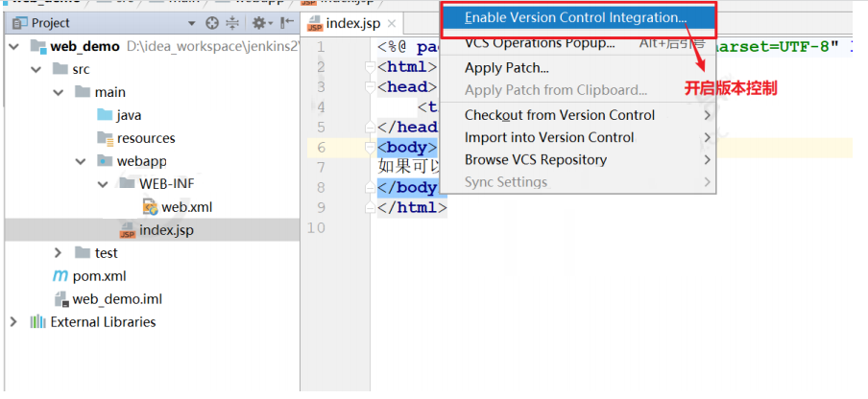Screen dimensions: 868x399
Task: Select the web_demo module icon
Action: click(37, 46)
